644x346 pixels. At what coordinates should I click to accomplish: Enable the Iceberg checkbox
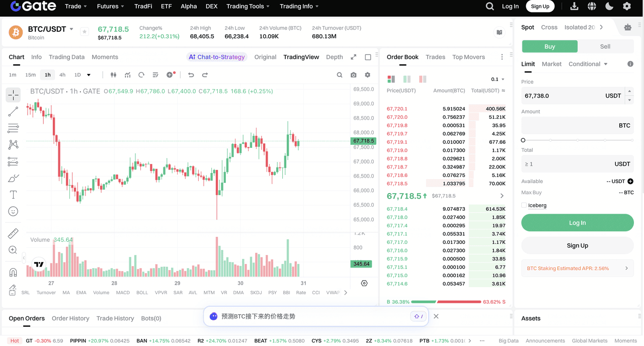pos(524,205)
